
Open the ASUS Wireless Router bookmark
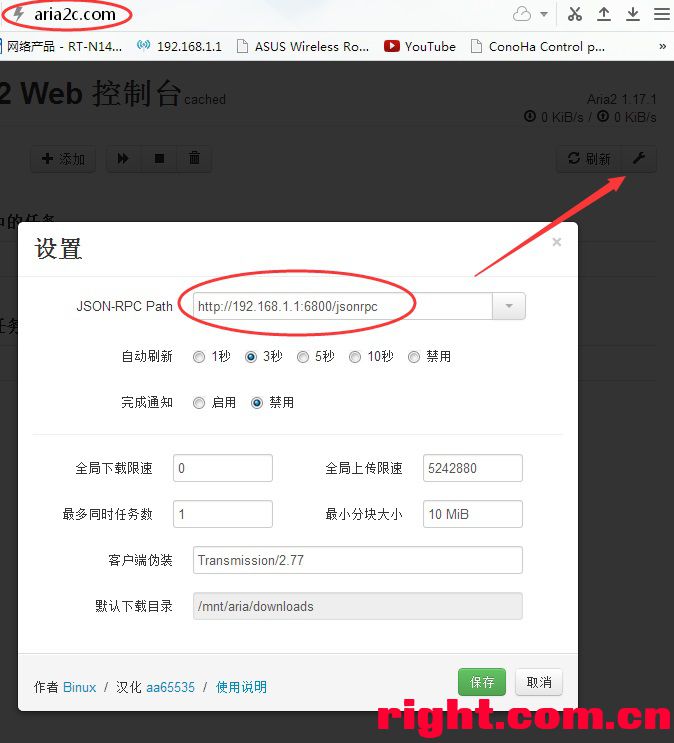pos(302,46)
